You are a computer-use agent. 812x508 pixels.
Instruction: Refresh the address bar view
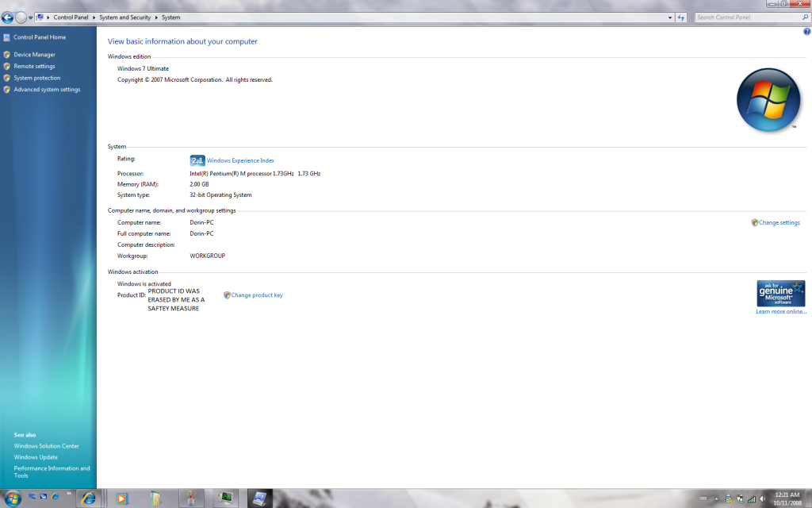(x=681, y=17)
